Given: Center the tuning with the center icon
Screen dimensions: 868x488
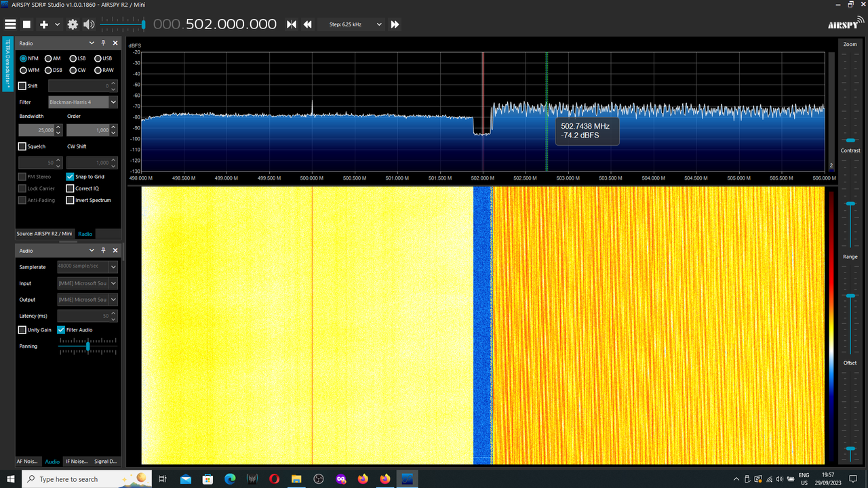Looking at the screenshot, I should pyautogui.click(x=292, y=24).
